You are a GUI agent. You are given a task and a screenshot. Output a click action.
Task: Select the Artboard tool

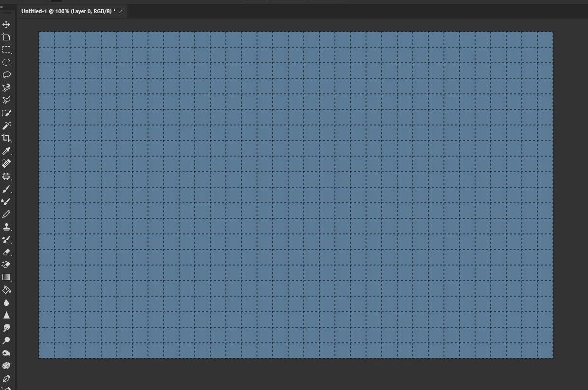coord(6,37)
